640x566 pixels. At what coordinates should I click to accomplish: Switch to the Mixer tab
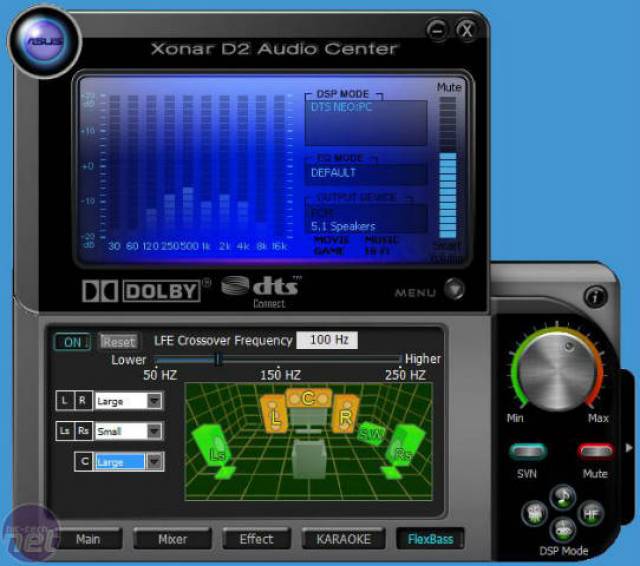click(173, 539)
